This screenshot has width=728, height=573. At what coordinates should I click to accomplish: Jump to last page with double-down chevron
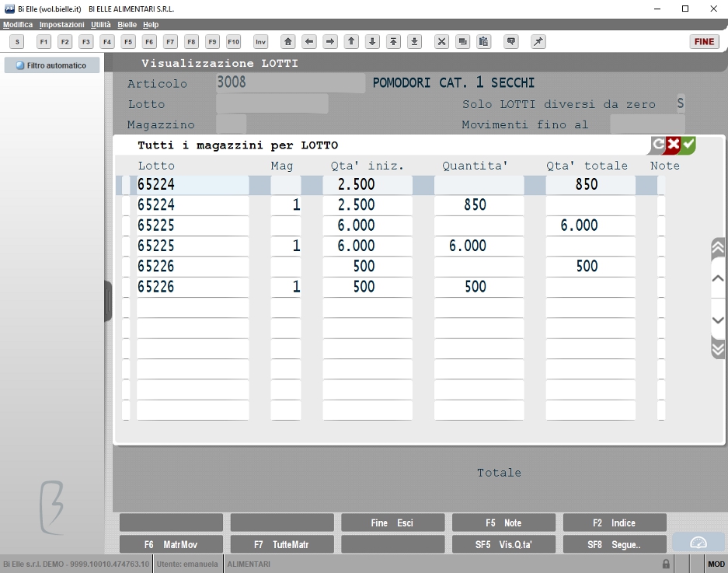pyautogui.click(x=718, y=348)
